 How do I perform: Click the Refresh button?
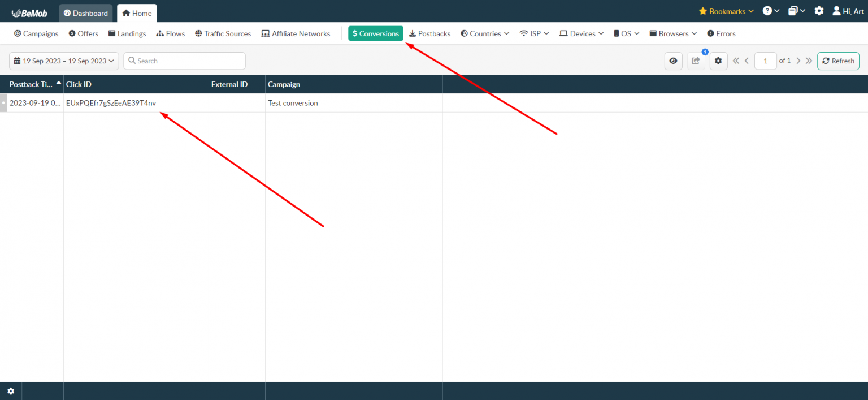(x=838, y=61)
